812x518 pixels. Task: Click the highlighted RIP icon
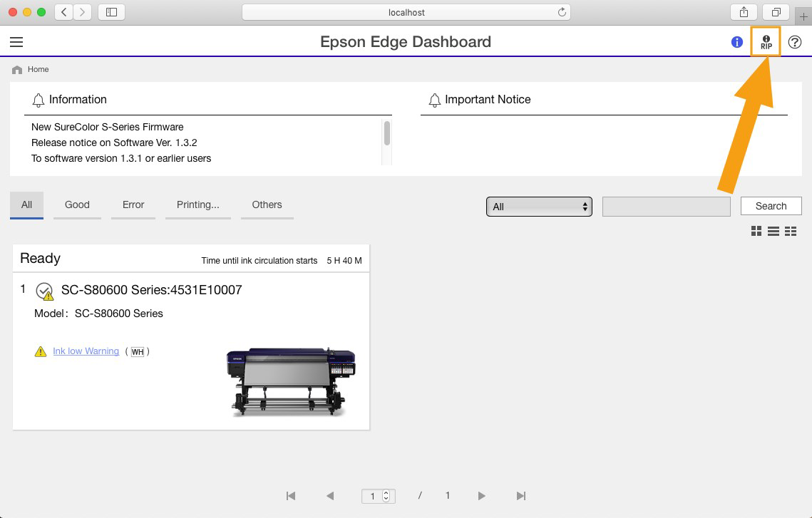coord(766,42)
